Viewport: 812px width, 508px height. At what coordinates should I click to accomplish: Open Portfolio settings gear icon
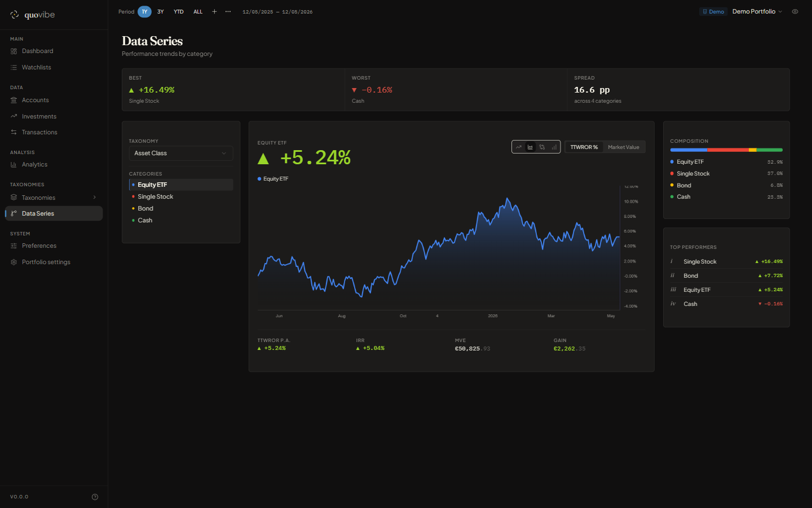click(x=14, y=262)
